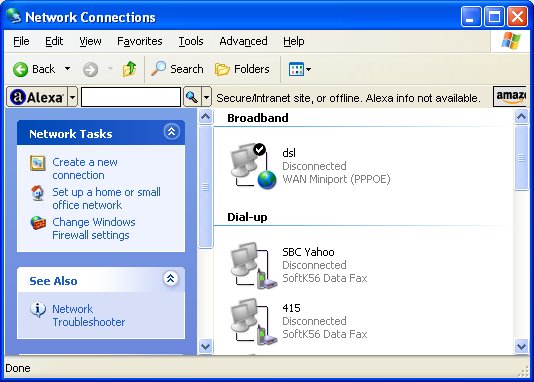This screenshot has height=382, width=534.
Task: Click Change Windows Firewall settings link
Action: 94,228
